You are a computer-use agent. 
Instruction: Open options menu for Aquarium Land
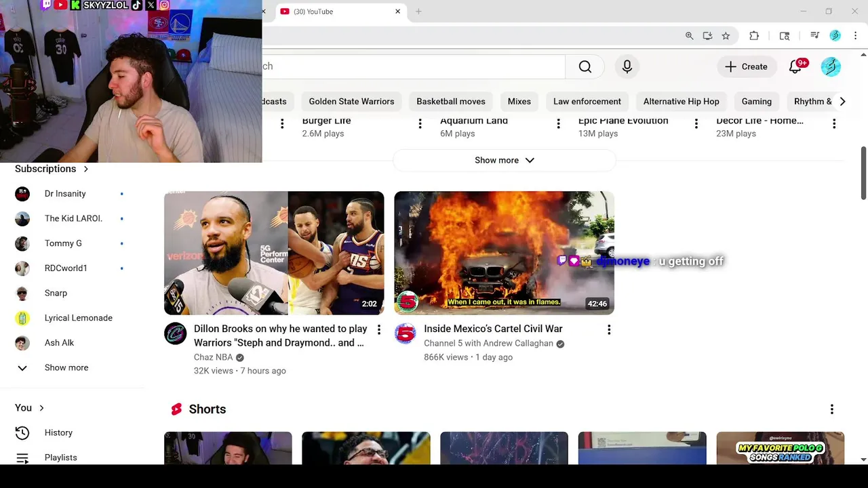point(558,123)
